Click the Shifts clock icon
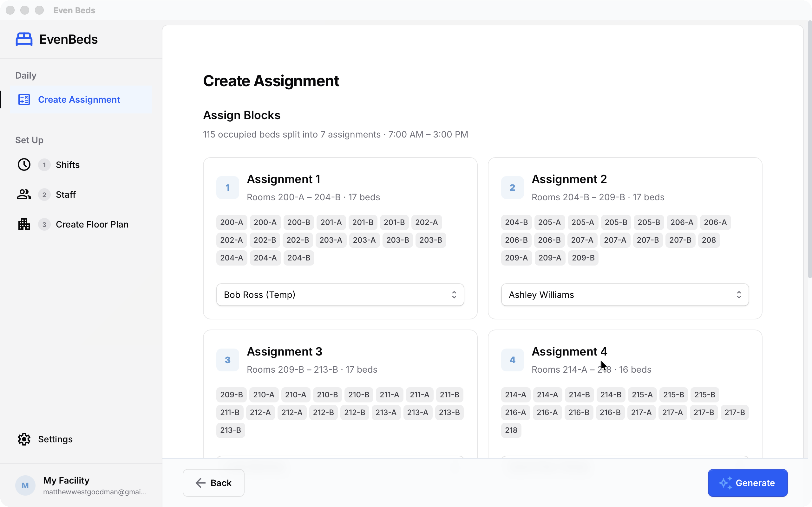 click(x=24, y=164)
